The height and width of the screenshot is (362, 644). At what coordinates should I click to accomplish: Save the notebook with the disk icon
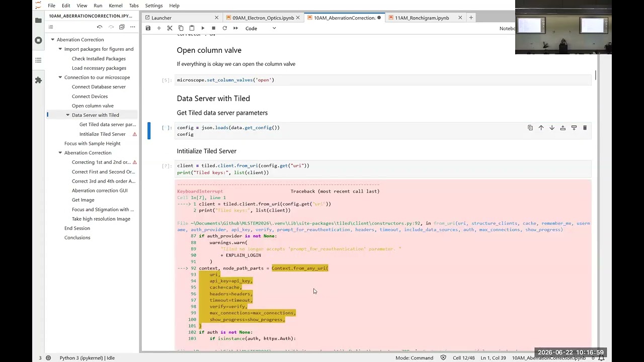coord(148,28)
